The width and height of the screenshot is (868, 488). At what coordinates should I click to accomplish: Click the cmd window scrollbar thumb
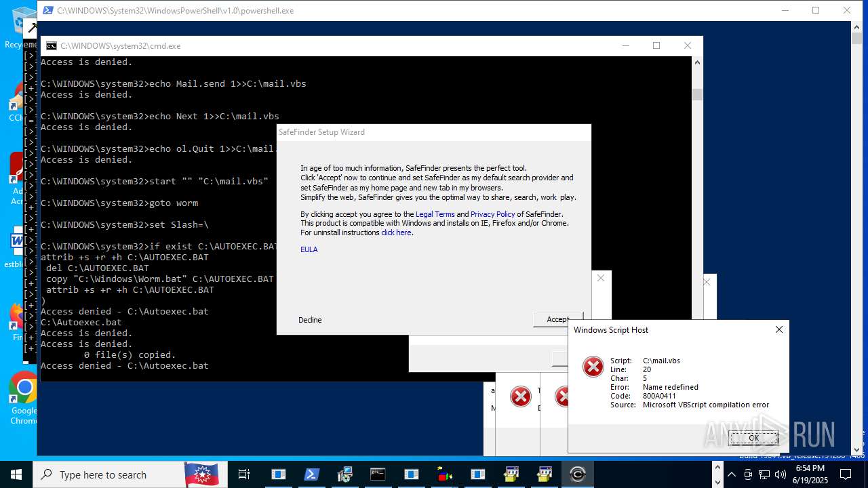(x=697, y=95)
